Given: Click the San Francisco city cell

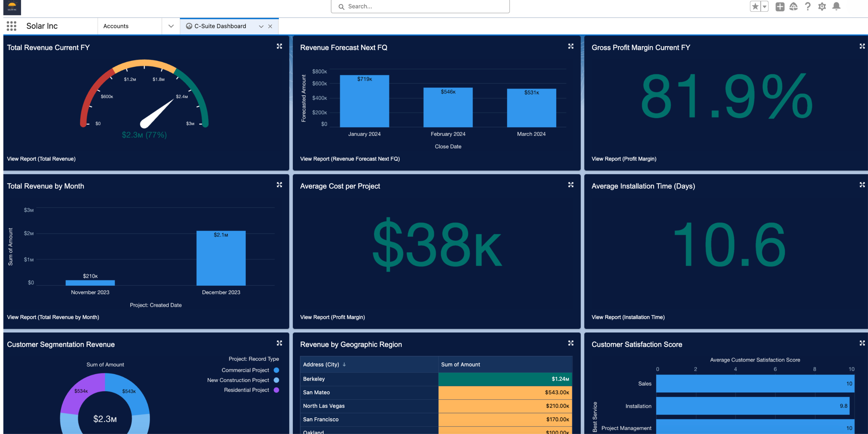Looking at the screenshot, I should (369, 419).
